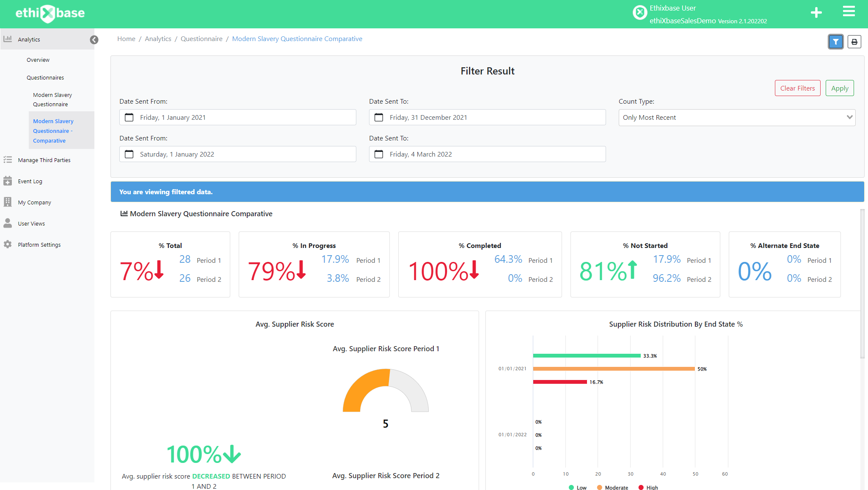This screenshot has height=490, width=868.
Task: Click the Date Sent To input field
Action: coord(487,117)
